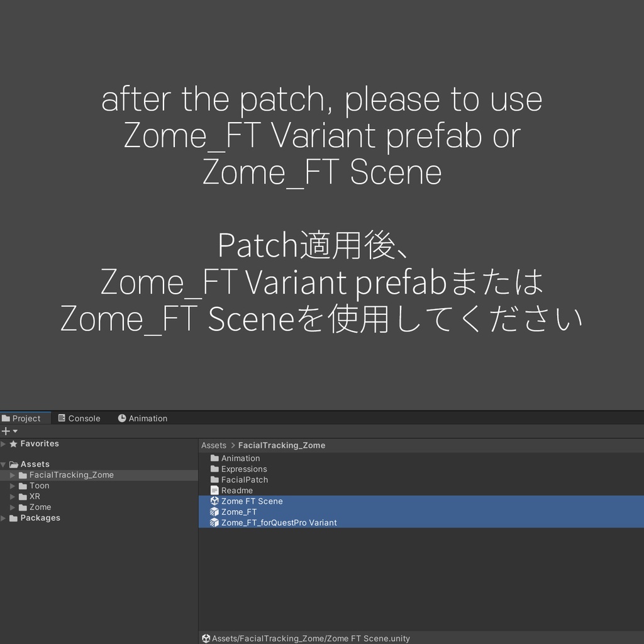The width and height of the screenshot is (644, 644).
Task: Switch to the Console tab
Action: point(79,418)
